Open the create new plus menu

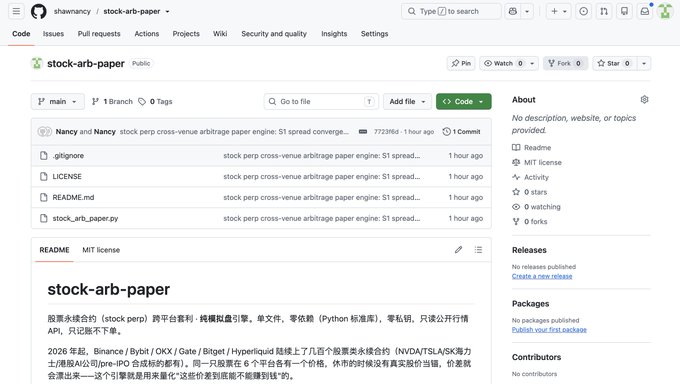click(x=559, y=11)
